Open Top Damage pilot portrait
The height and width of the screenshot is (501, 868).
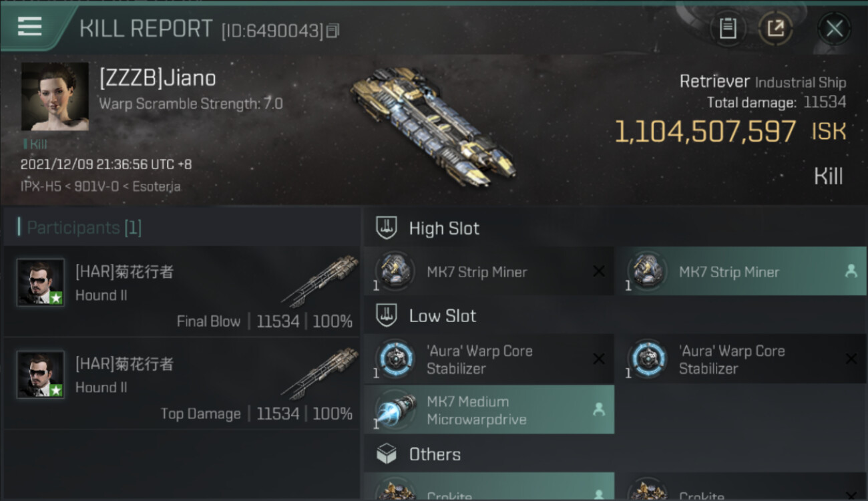click(41, 375)
